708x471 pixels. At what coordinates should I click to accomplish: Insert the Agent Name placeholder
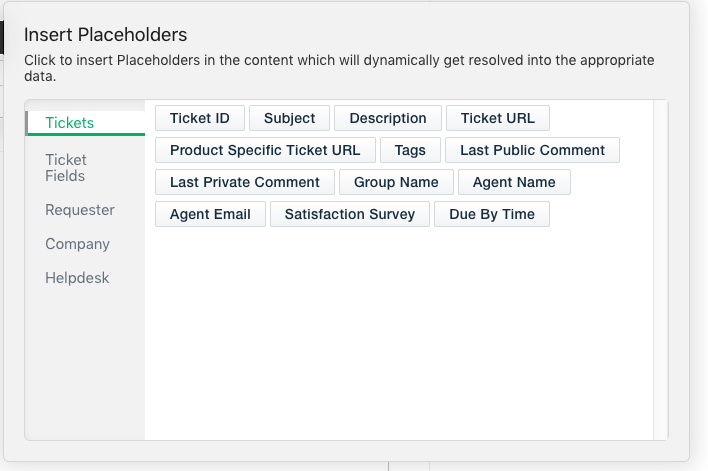point(514,182)
